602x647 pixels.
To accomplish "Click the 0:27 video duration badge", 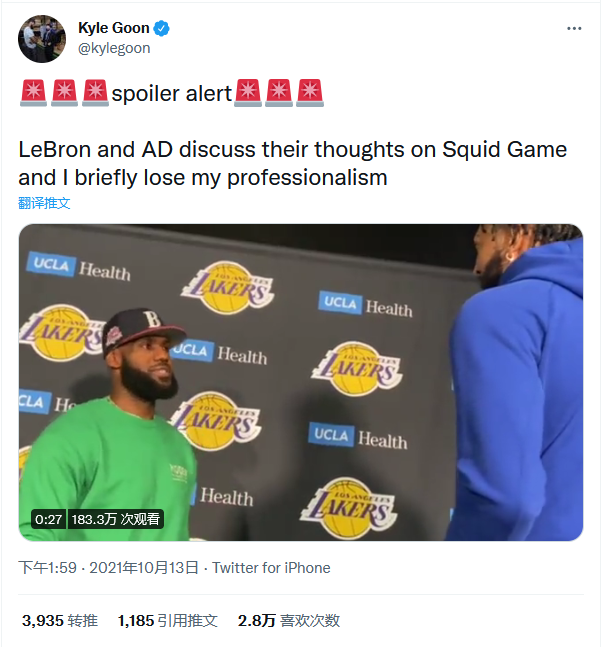I will pyautogui.click(x=48, y=519).
